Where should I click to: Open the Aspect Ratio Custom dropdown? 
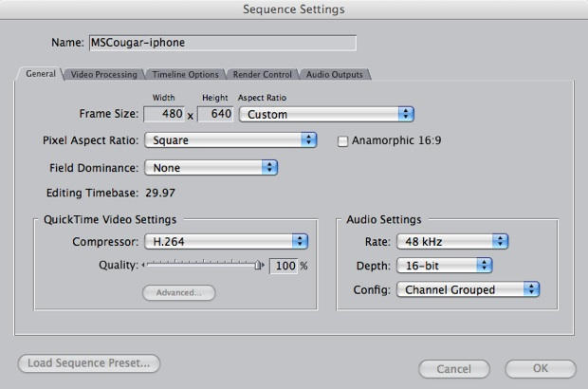point(326,114)
